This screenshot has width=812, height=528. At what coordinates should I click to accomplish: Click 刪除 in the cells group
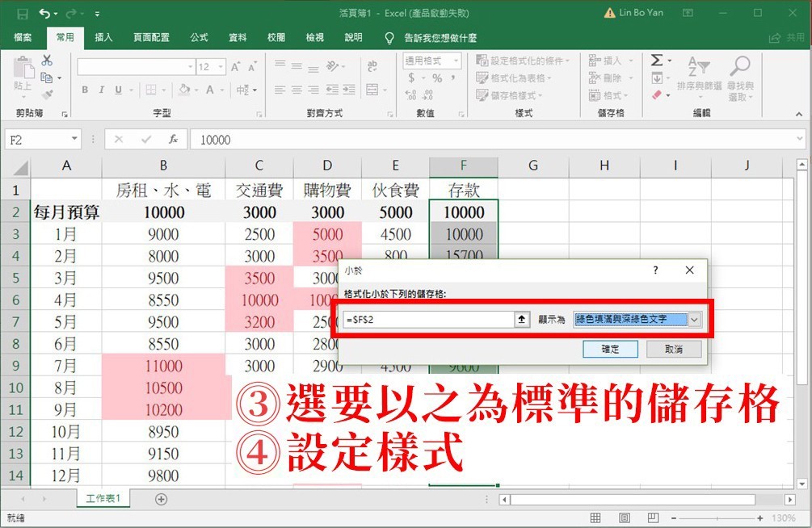click(611, 78)
